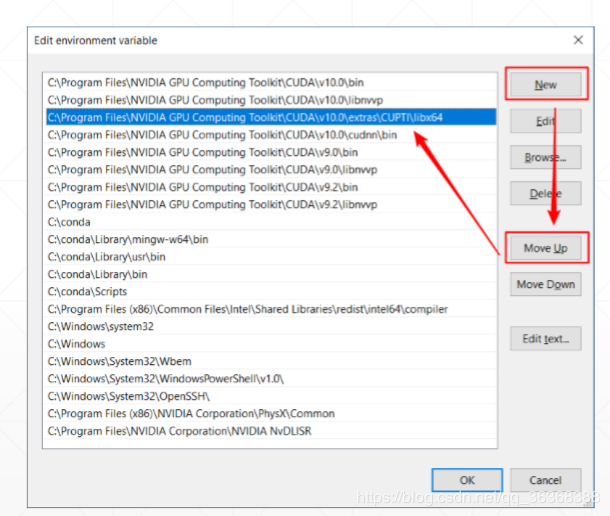
Task: Select the CUDA\v10.0\libnvvp path entry
Action: coord(271,100)
